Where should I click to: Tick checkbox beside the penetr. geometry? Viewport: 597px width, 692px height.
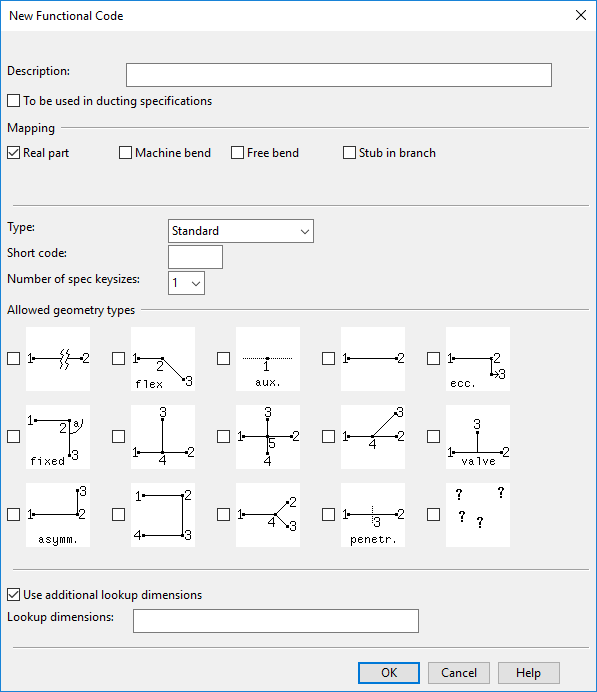coord(329,515)
